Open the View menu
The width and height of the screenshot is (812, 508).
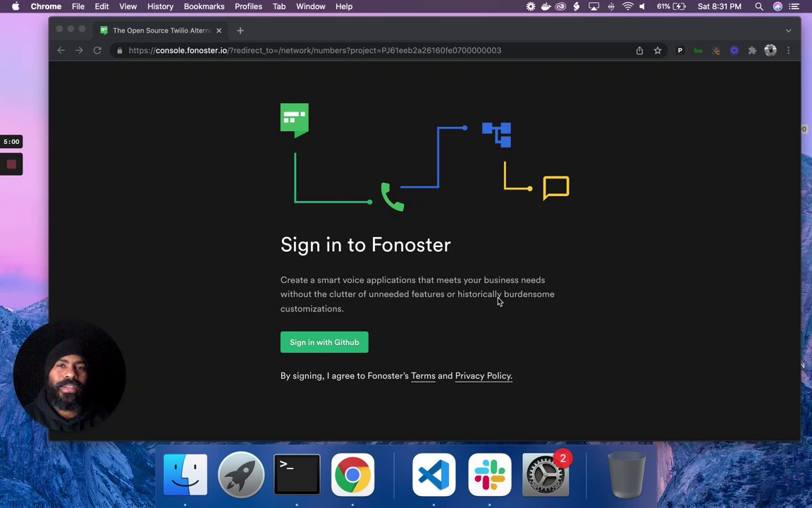128,6
